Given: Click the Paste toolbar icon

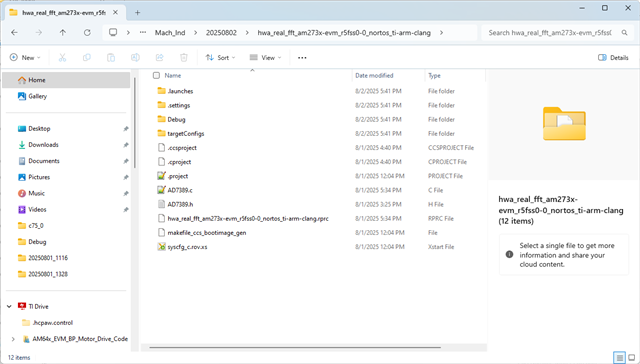Looking at the screenshot, I should point(111,58).
